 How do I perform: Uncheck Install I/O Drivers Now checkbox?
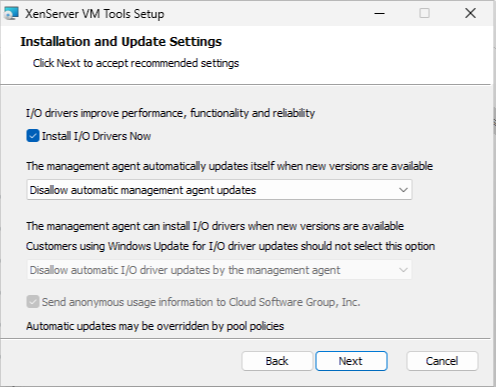click(33, 136)
